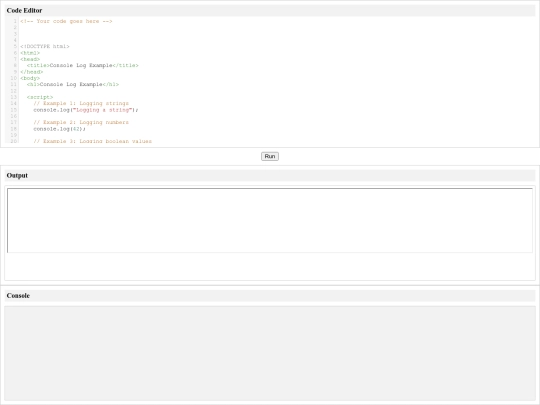Screen dimensions: 540x405
Task: Click line number 1 in gutter
Action: [15, 21]
